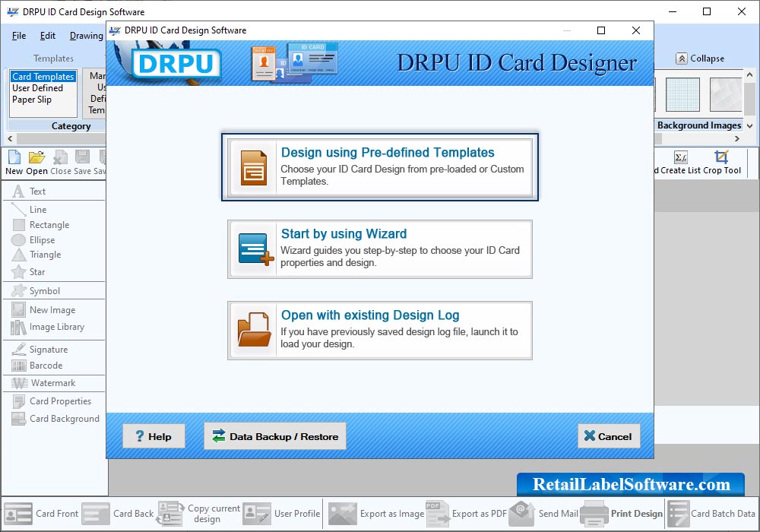Viewport: 760px width, 532px height.
Task: Click the Save disk toolbar icon
Action: click(x=82, y=157)
